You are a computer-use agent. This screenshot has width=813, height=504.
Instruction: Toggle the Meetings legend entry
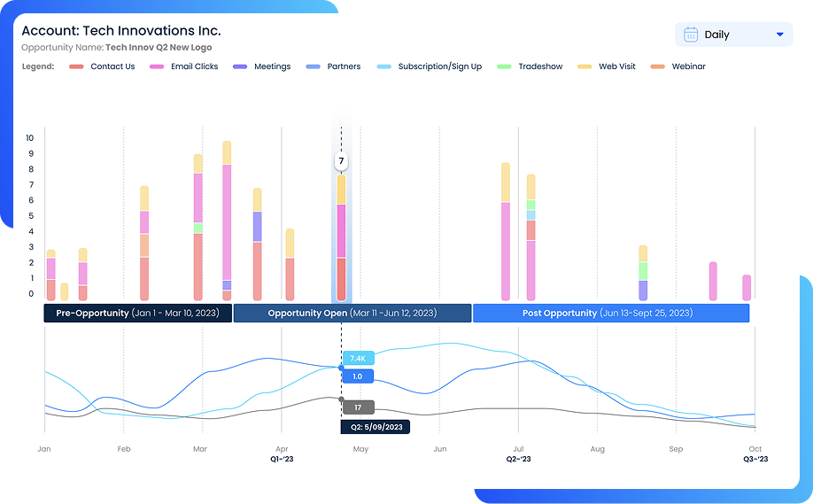[x=262, y=66]
